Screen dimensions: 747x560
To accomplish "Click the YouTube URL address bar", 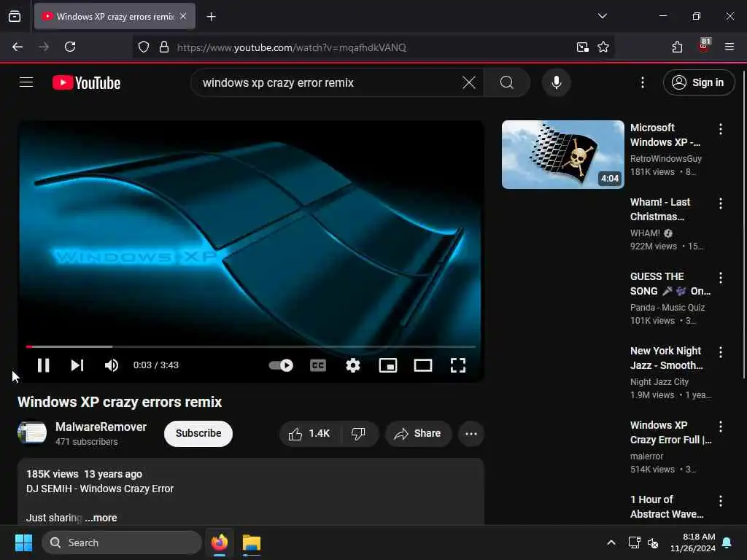I will tap(371, 47).
